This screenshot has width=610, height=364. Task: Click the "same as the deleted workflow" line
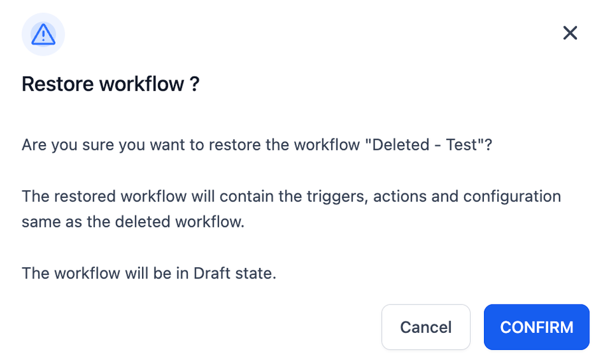133,222
